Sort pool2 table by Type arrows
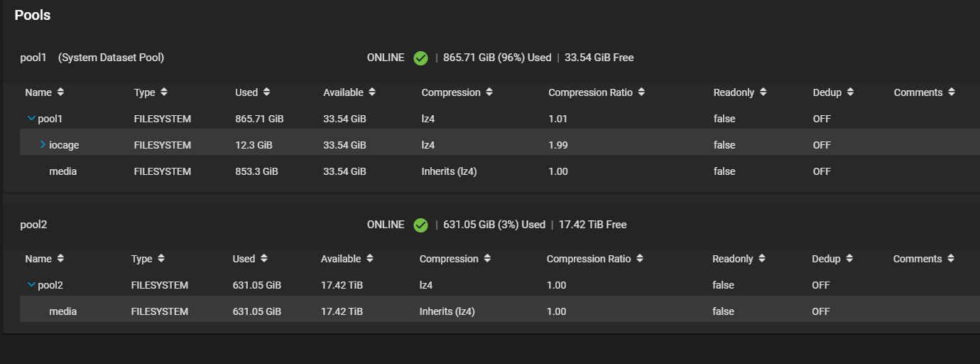Viewport: 980px width, 364px height. coord(161,259)
